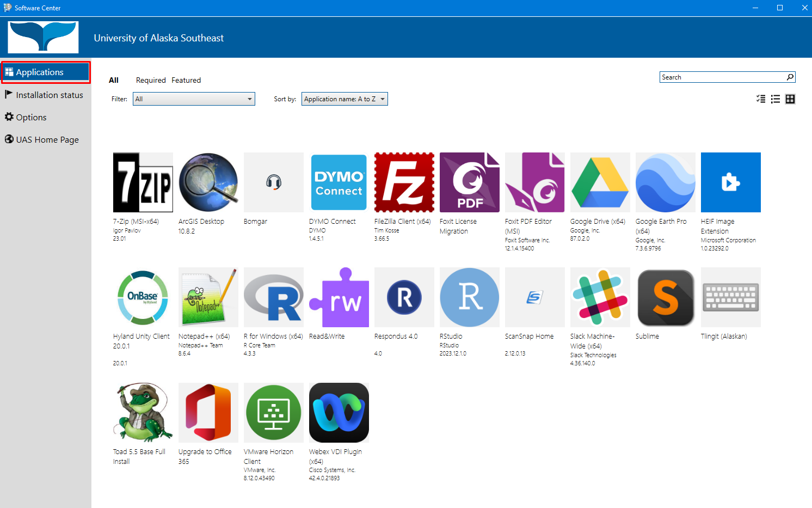
Task: Select the Slack Machine-Wide icon
Action: 600,297
